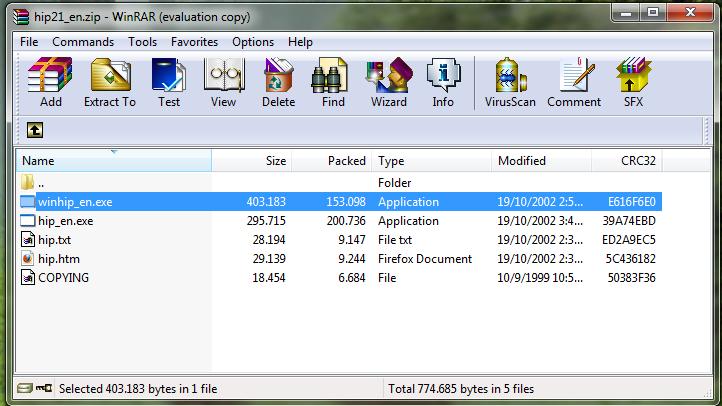Select the hip_en.exe file name
This screenshot has height=406, width=722.
tap(65, 221)
